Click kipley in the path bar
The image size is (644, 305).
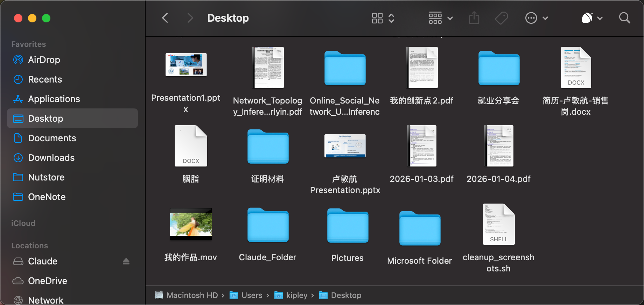click(296, 295)
